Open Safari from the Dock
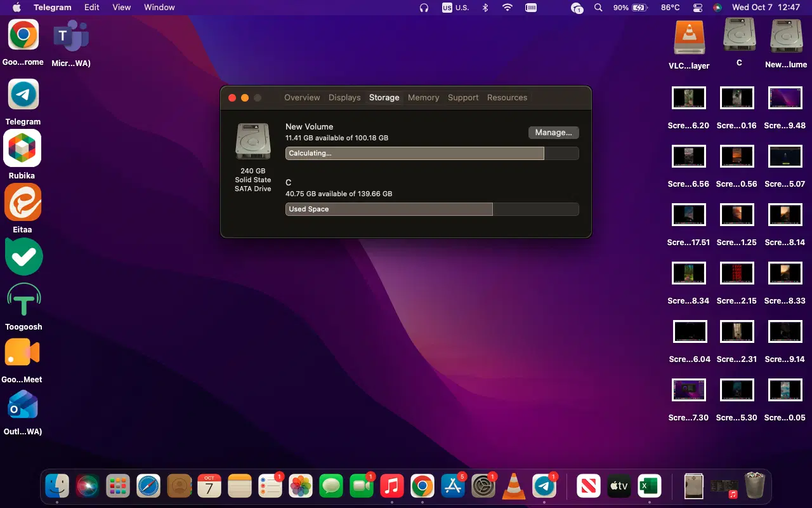812x508 pixels. pos(148,486)
